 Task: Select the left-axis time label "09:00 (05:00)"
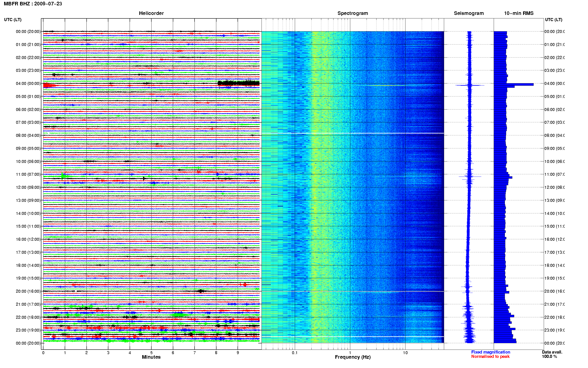pyautogui.click(x=28, y=148)
